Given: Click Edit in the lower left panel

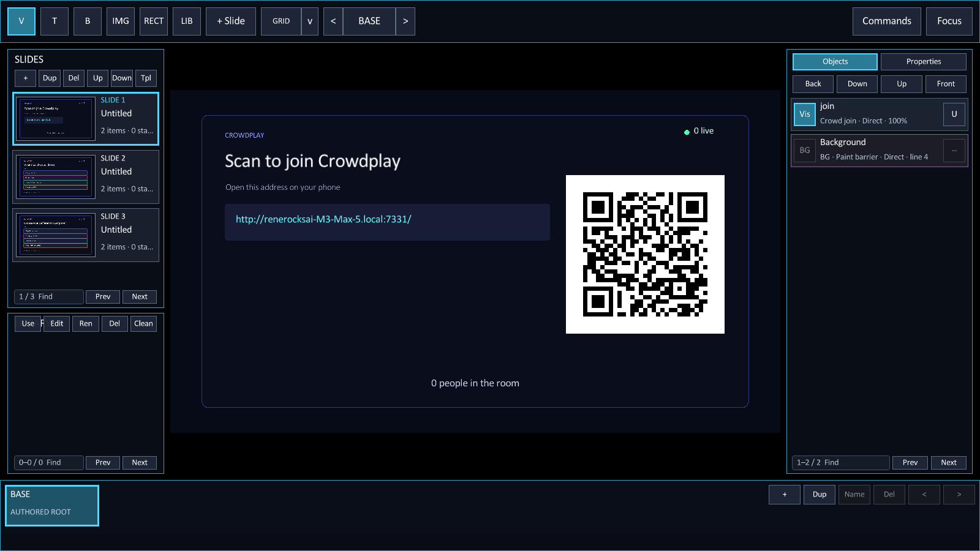Looking at the screenshot, I should click(57, 324).
